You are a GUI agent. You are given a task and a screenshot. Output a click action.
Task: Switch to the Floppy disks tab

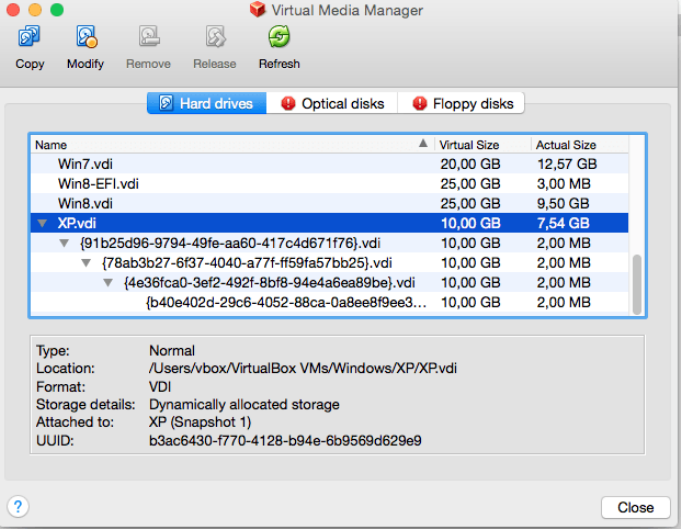[x=461, y=103]
